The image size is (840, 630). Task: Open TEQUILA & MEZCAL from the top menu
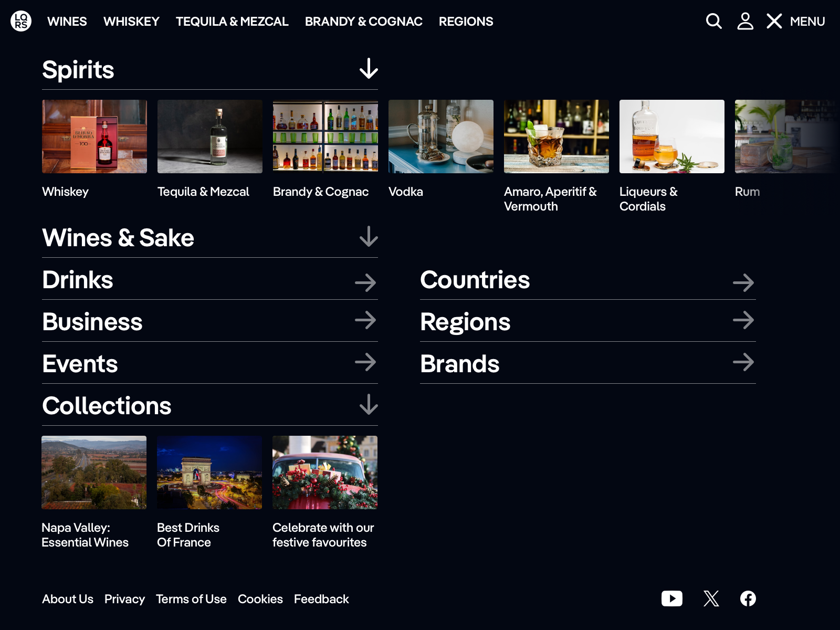pyautogui.click(x=233, y=22)
